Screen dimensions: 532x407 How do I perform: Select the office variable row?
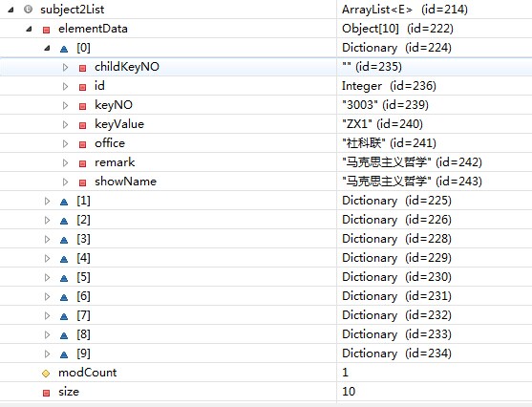coord(266,143)
